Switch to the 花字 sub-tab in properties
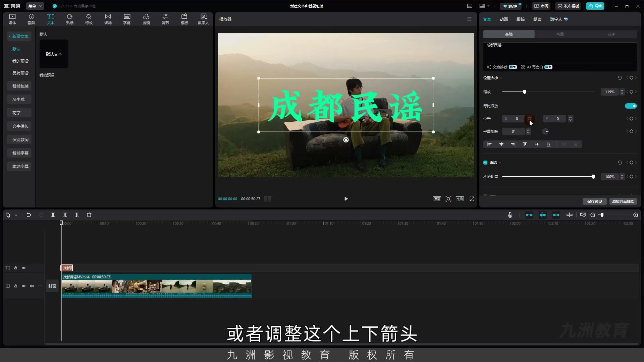 [x=611, y=34]
